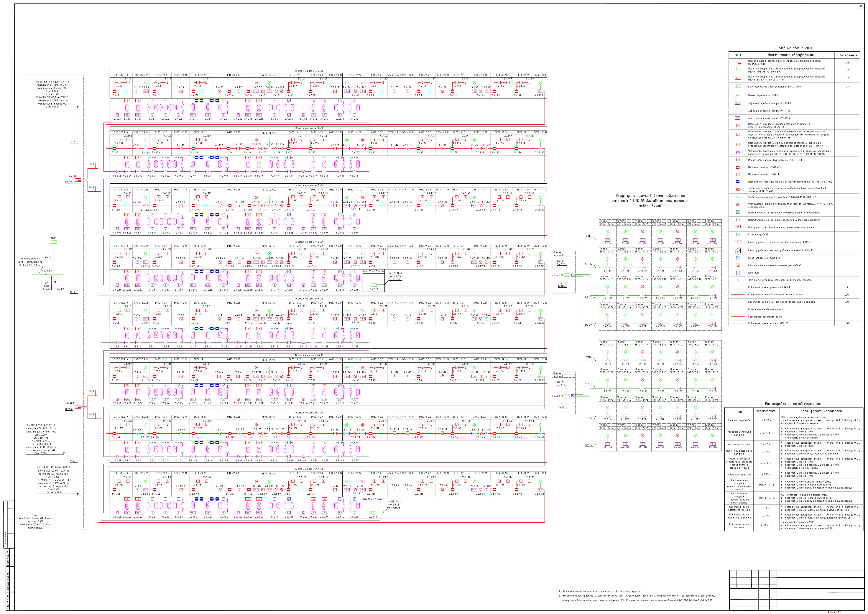Click the ARK control panel symbol in legend

tap(738, 63)
